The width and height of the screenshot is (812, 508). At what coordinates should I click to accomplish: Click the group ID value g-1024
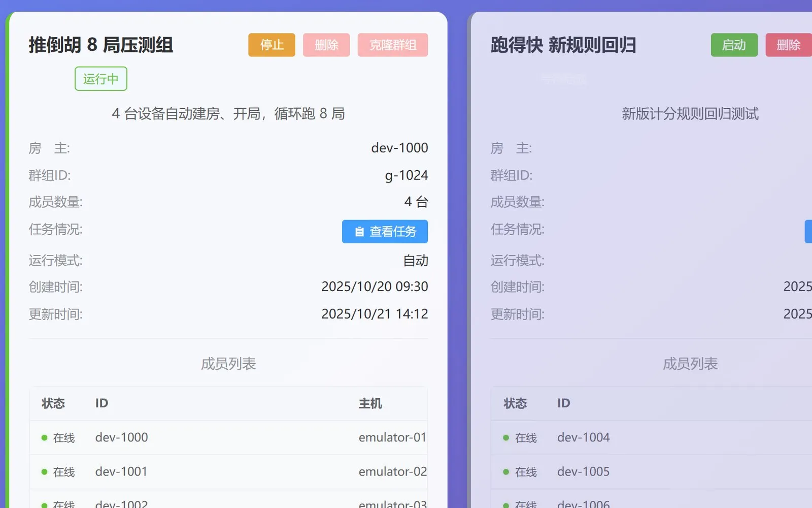[x=407, y=175]
